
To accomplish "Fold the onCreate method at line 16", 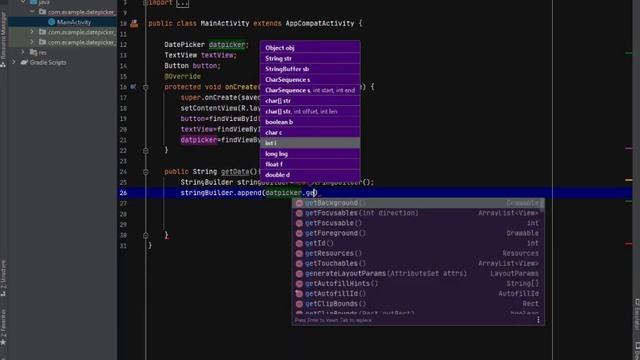I will point(146,87).
